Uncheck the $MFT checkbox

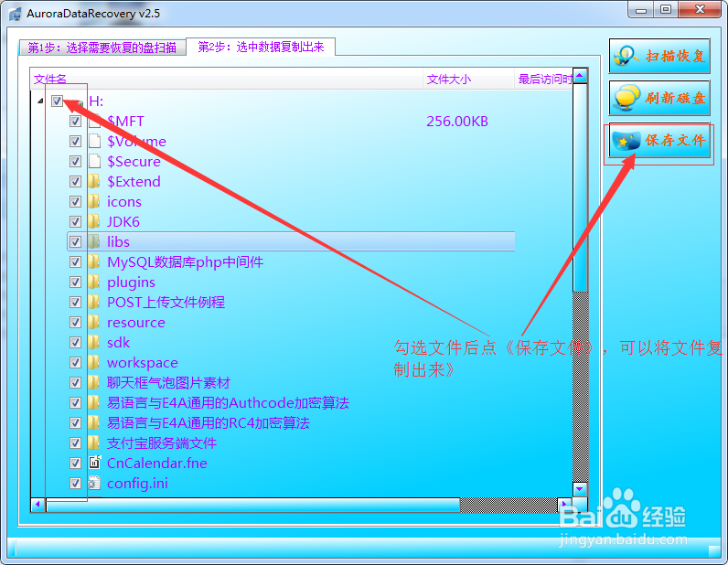75,122
